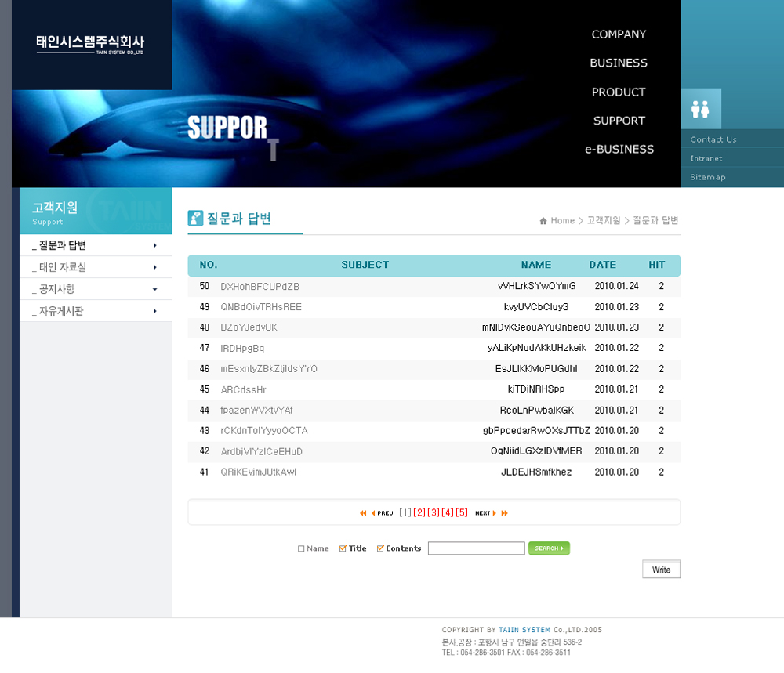Screen dimensions: 784x673
Task: Open the e-BUSINESS menu item
Action: click(x=619, y=149)
